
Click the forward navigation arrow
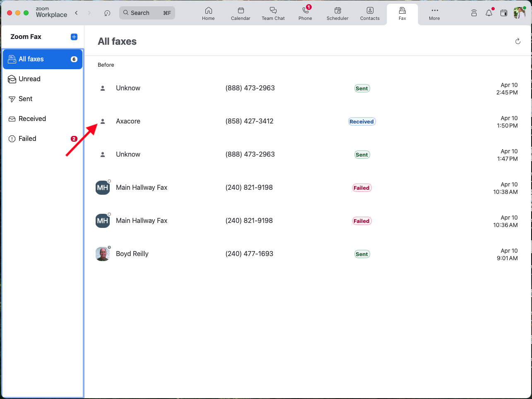tap(89, 13)
